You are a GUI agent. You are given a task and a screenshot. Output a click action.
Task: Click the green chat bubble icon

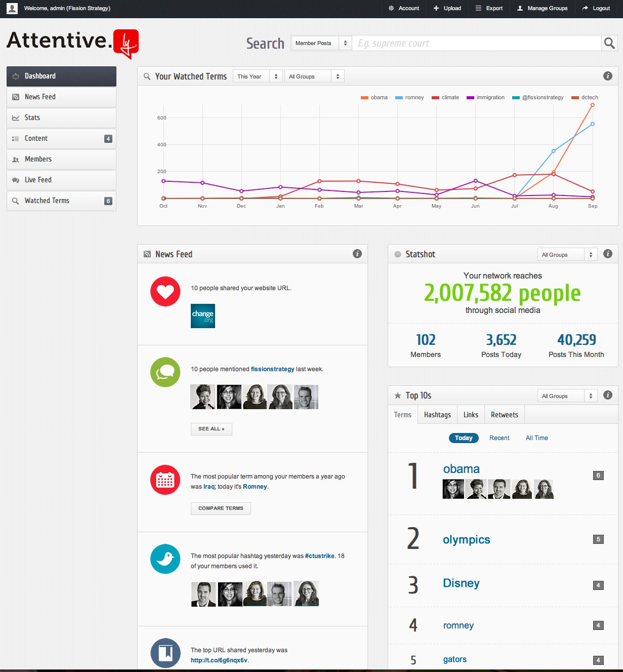(165, 372)
